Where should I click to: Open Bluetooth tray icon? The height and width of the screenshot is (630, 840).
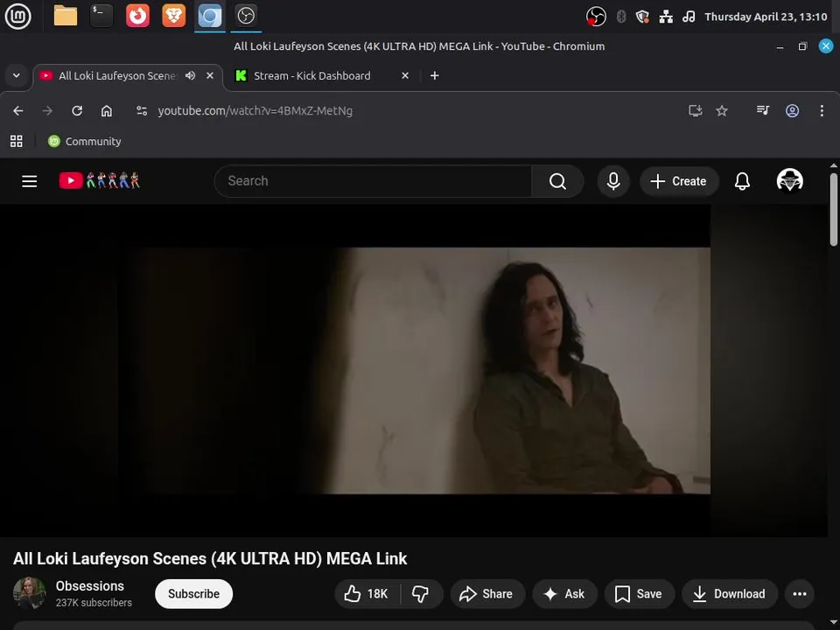621,17
